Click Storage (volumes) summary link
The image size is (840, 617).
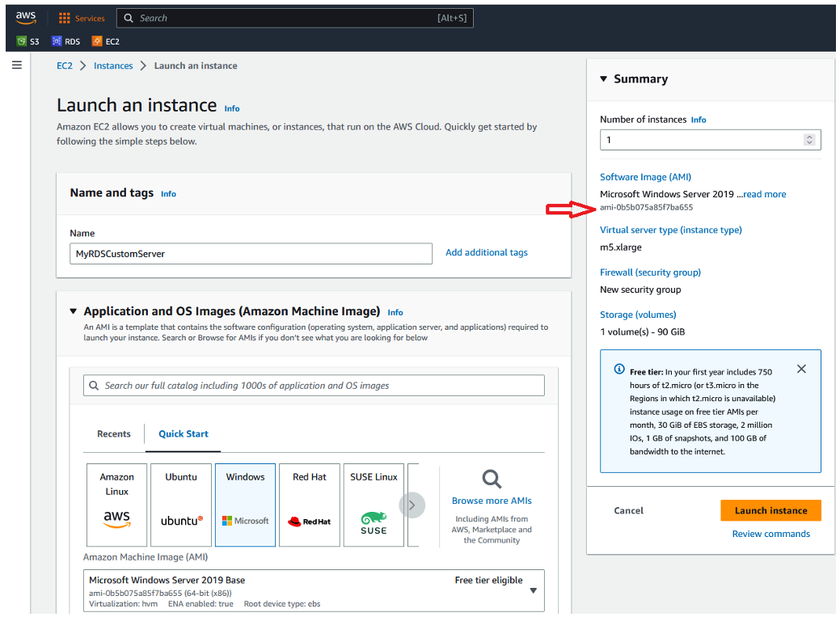point(638,315)
